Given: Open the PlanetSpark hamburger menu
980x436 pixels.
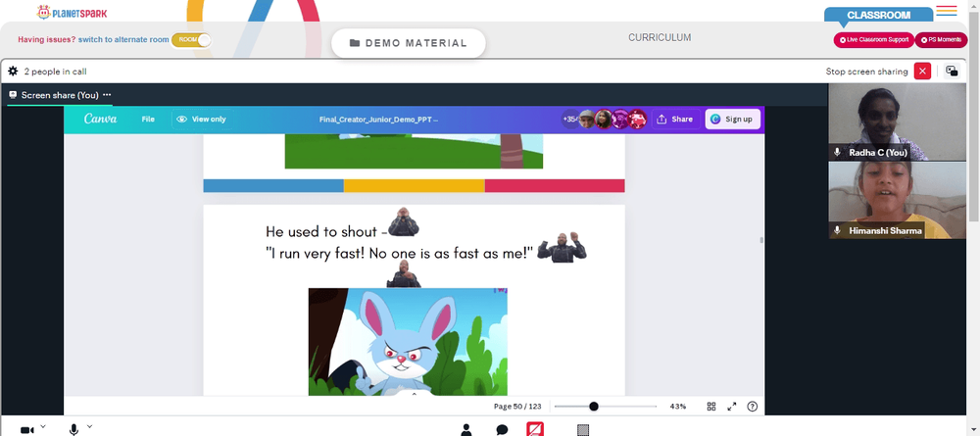Looking at the screenshot, I should (x=947, y=11).
